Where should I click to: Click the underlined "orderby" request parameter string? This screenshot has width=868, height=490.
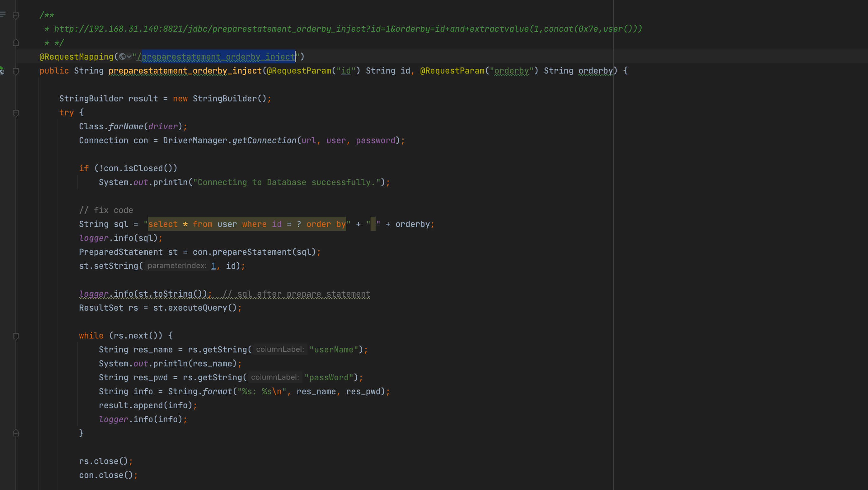511,71
